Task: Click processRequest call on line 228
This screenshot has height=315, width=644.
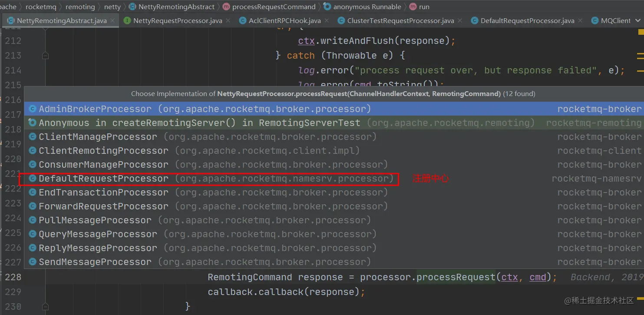Action: pyautogui.click(x=456, y=277)
